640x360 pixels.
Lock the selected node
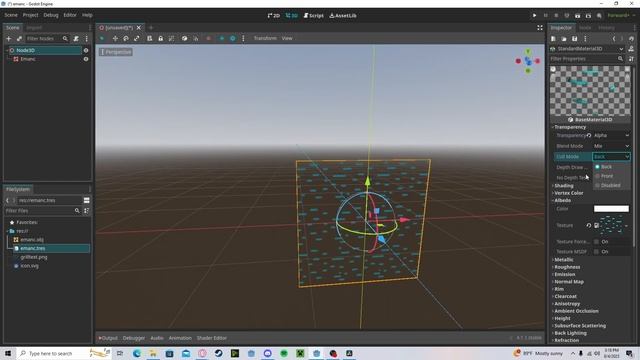click(160, 38)
